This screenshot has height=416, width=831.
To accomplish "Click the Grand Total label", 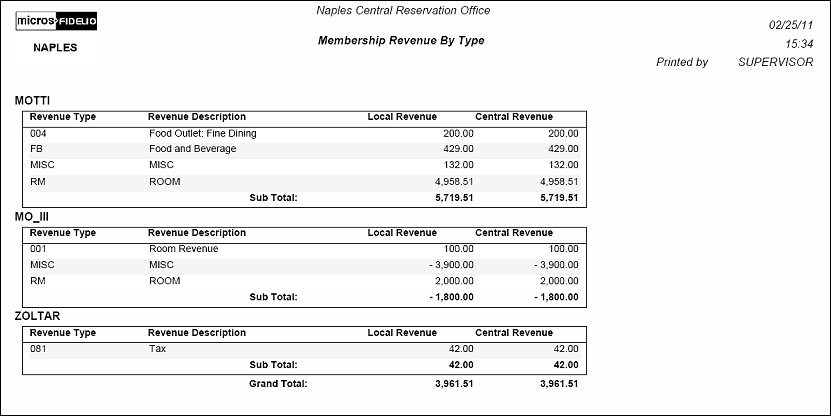I will point(277,383).
